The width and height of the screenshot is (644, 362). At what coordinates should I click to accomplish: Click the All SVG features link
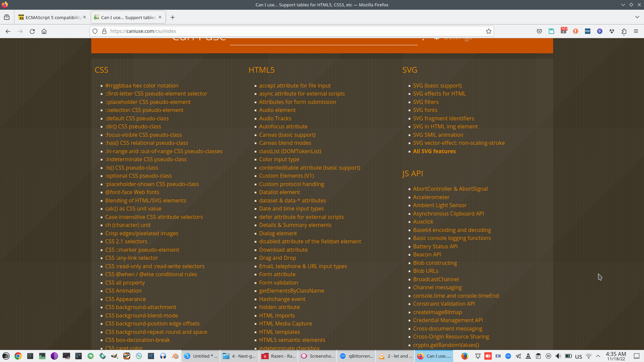434,151
